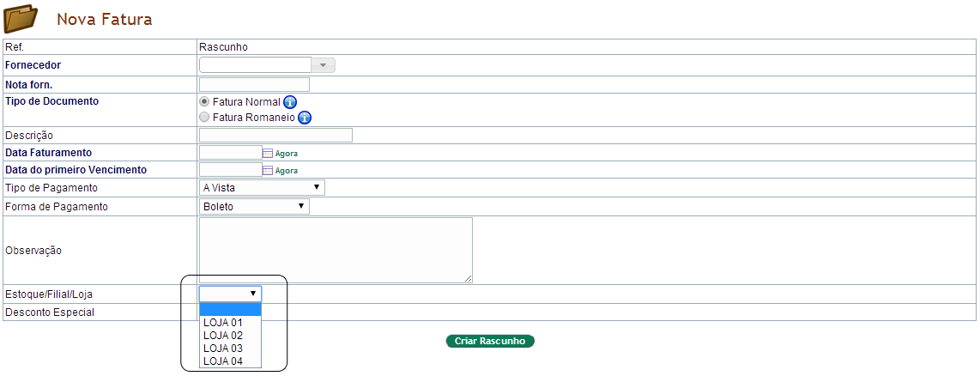This screenshot has height=376, width=980.
Task: Select the blank highlighted list option
Action: (x=230, y=310)
